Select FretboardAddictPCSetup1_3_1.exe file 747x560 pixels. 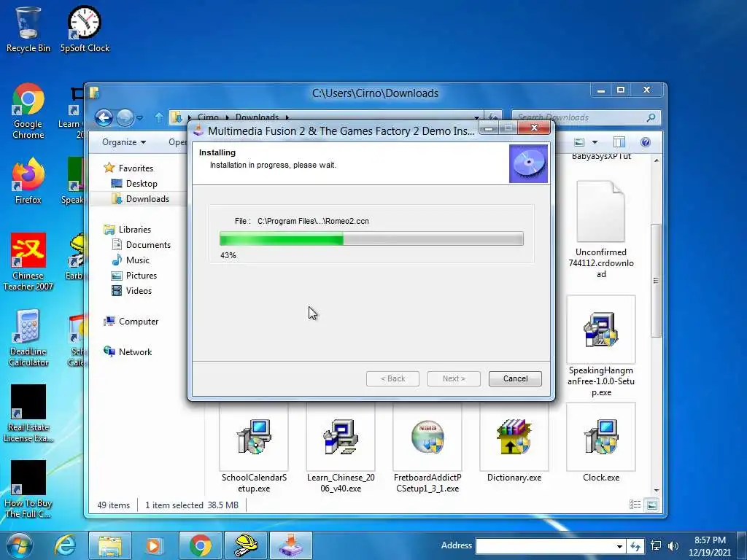(427, 449)
